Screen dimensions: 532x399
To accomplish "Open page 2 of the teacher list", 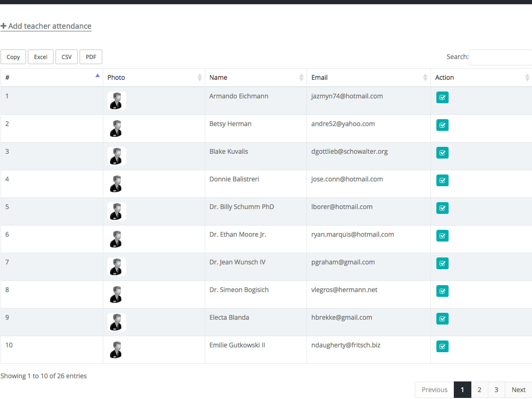I will click(x=479, y=389).
